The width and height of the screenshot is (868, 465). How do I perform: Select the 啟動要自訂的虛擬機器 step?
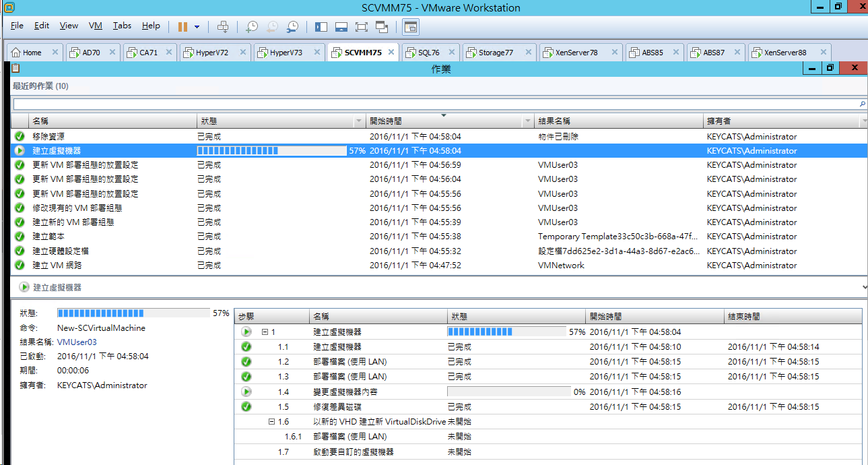548,452
